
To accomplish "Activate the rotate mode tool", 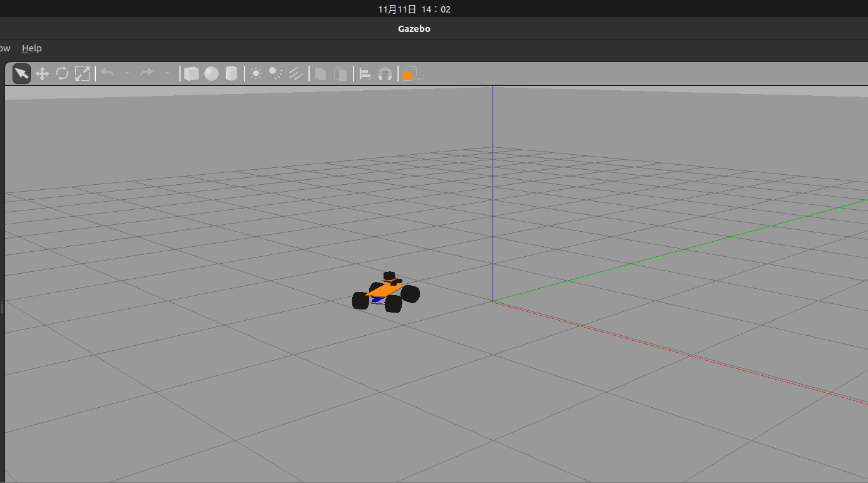I will pyautogui.click(x=62, y=74).
